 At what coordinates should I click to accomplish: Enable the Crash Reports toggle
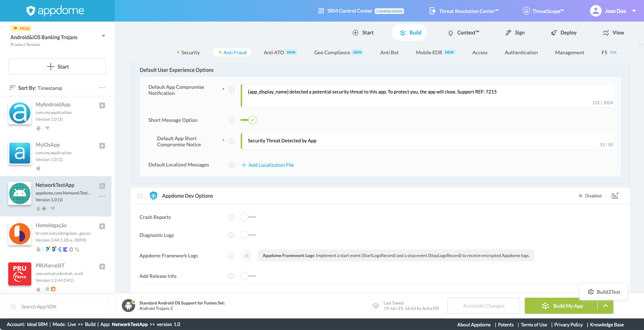248,217
